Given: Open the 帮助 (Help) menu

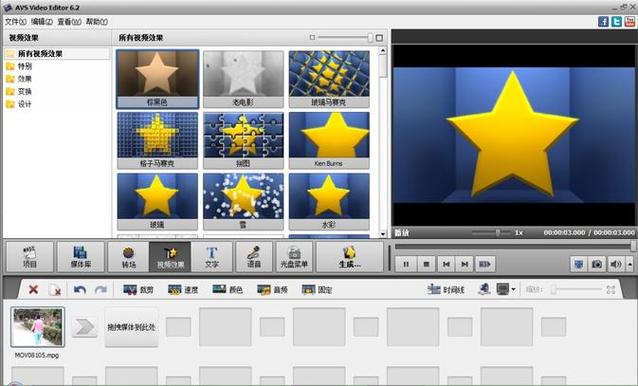Looking at the screenshot, I should [x=97, y=22].
